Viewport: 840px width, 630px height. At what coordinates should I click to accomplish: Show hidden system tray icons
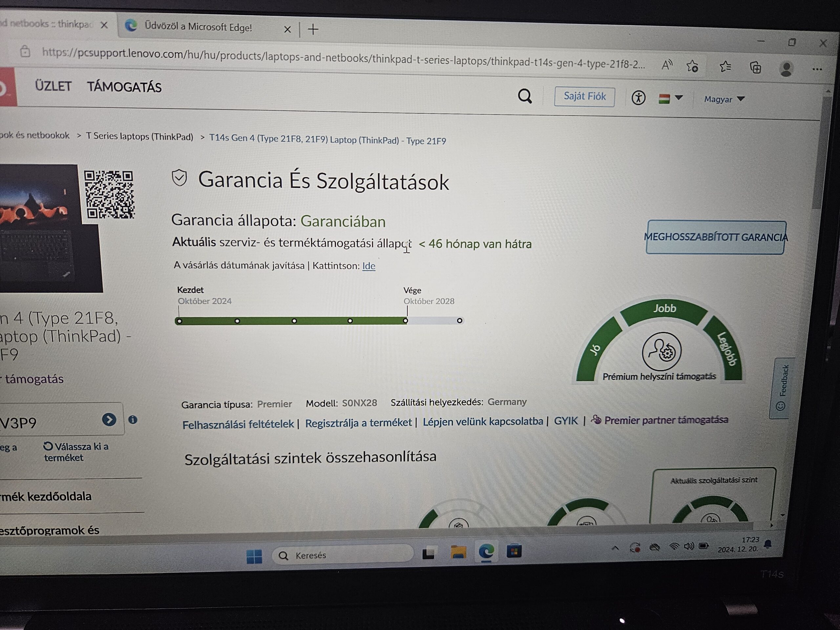(x=615, y=548)
